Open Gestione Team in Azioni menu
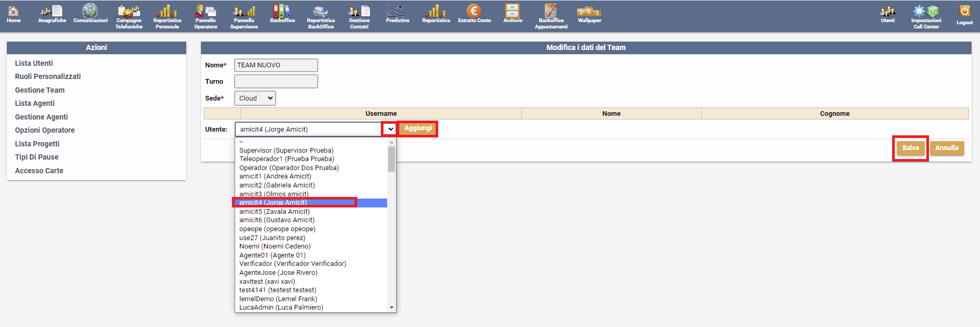980x327 pixels. (39, 90)
